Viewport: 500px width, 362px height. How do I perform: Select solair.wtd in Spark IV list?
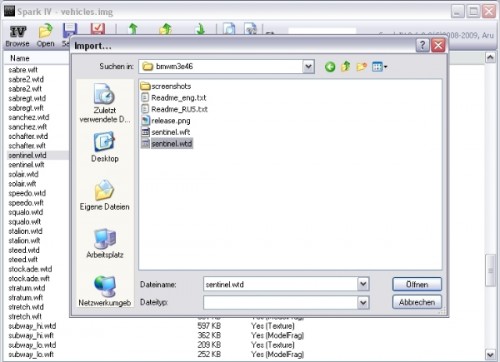pos(23,174)
